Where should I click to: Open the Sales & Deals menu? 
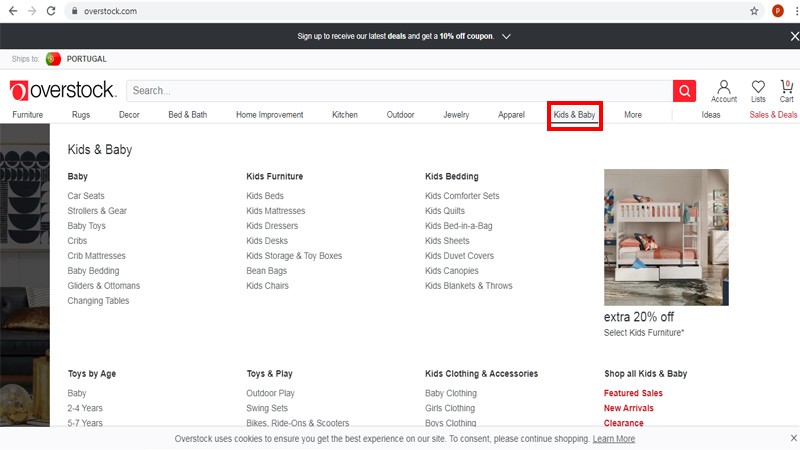773,115
